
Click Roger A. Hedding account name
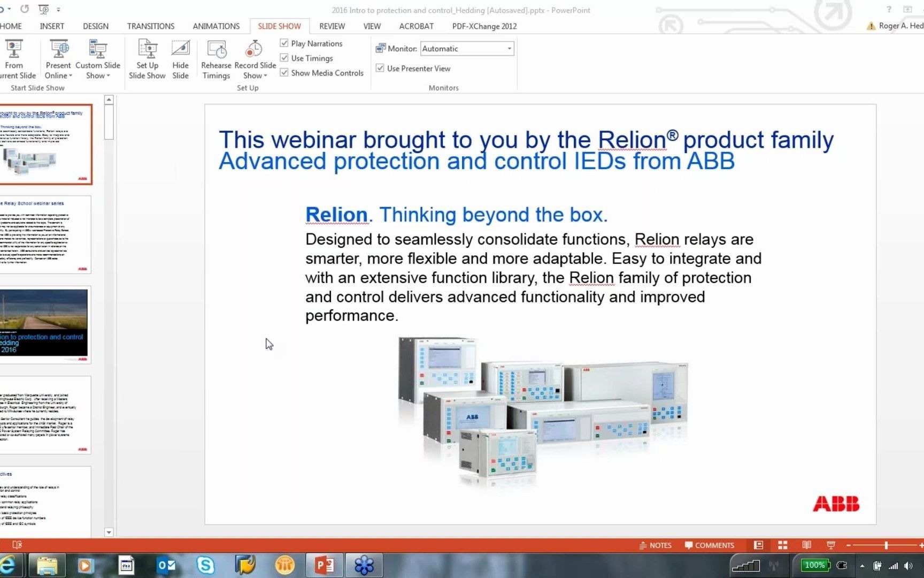900,25
